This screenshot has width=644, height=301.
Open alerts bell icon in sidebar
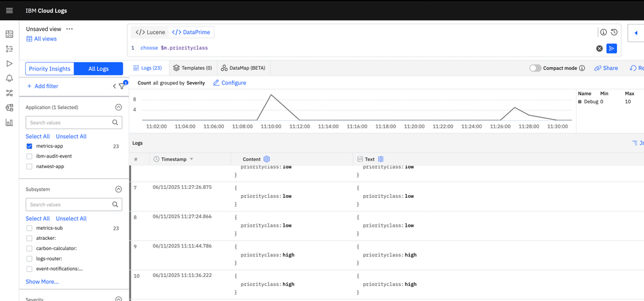click(9, 78)
